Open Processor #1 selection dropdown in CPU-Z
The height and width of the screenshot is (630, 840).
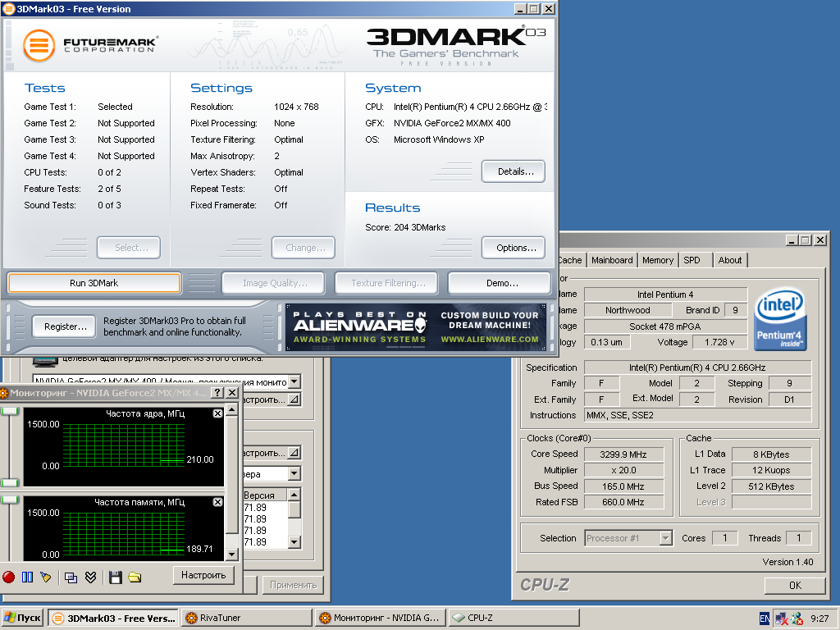[x=665, y=538]
